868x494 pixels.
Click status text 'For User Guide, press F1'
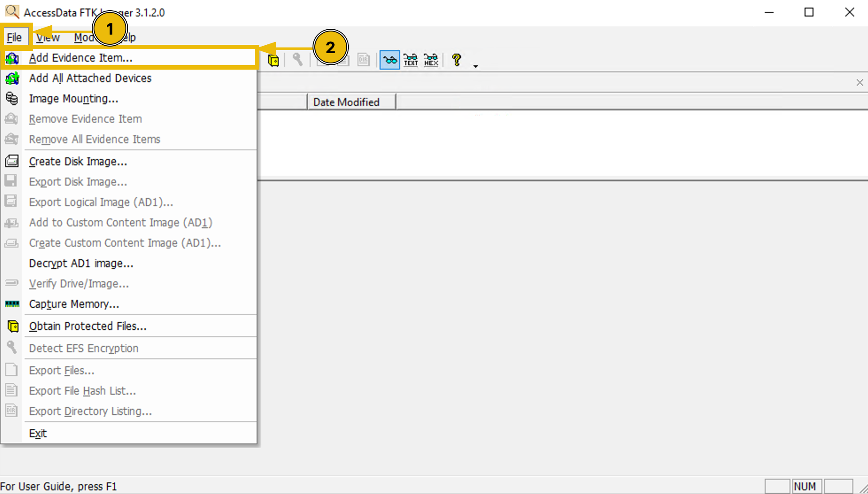(x=59, y=486)
